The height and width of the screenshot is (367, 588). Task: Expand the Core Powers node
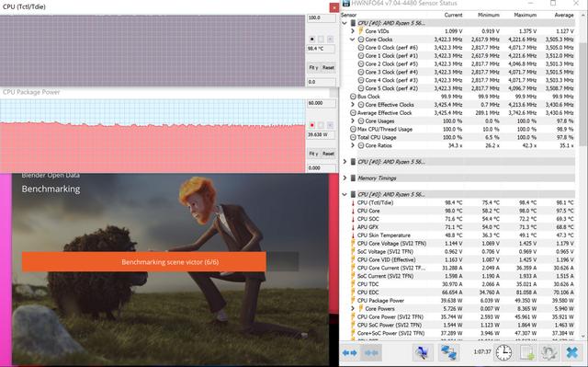point(353,308)
